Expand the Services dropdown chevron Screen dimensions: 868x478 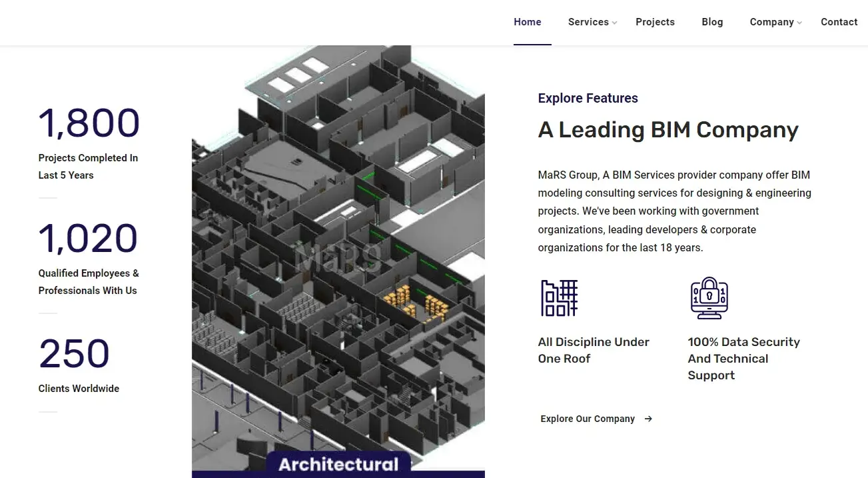615,23
